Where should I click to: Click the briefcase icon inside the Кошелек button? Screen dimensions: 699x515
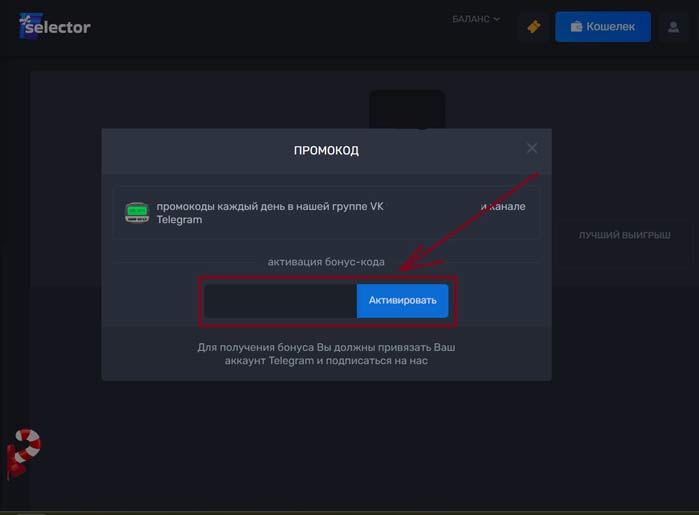576,27
